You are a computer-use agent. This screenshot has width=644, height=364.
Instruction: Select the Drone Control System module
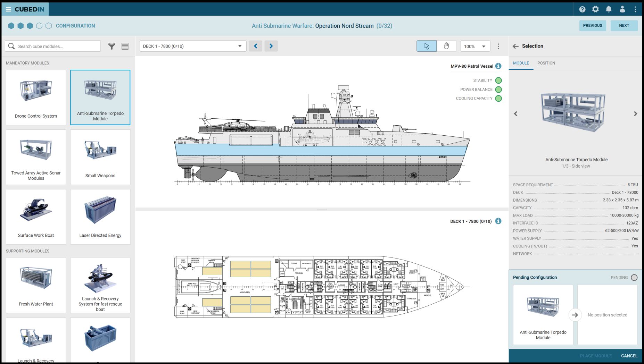[36, 98]
